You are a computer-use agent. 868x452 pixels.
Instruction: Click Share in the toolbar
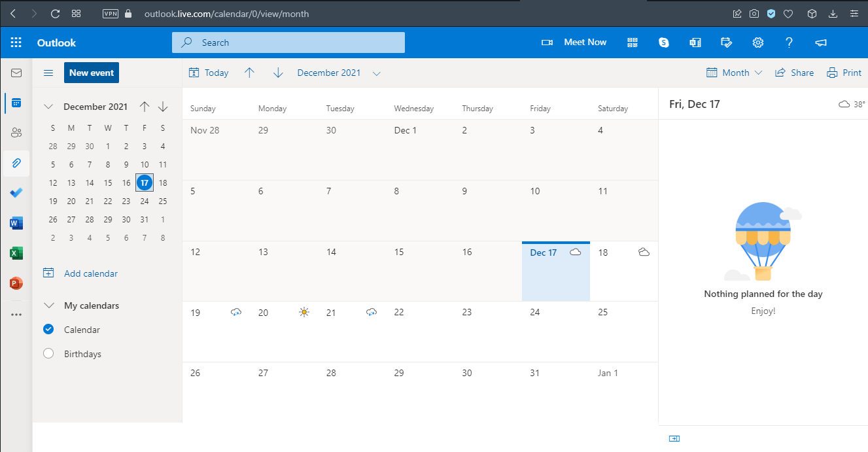coord(794,73)
